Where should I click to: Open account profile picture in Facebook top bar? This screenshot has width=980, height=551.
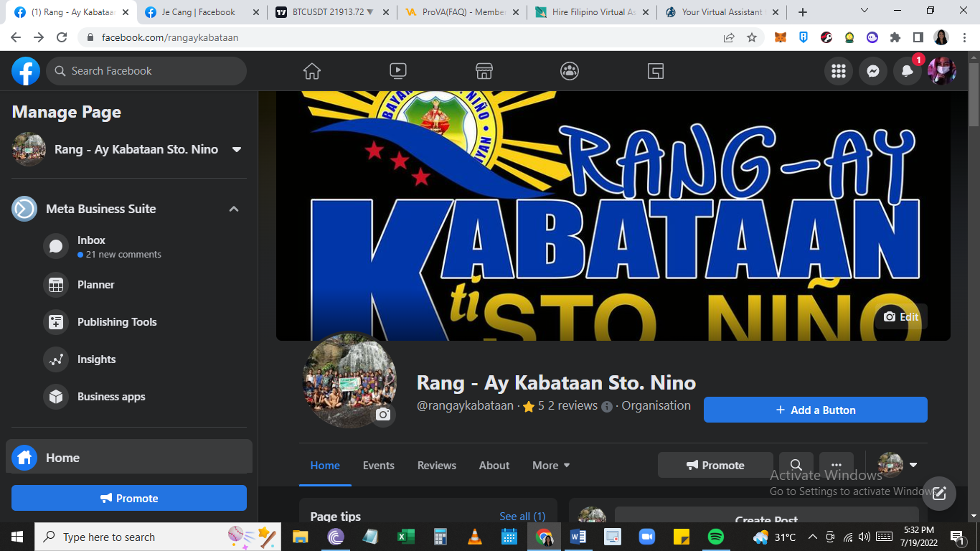coord(942,71)
